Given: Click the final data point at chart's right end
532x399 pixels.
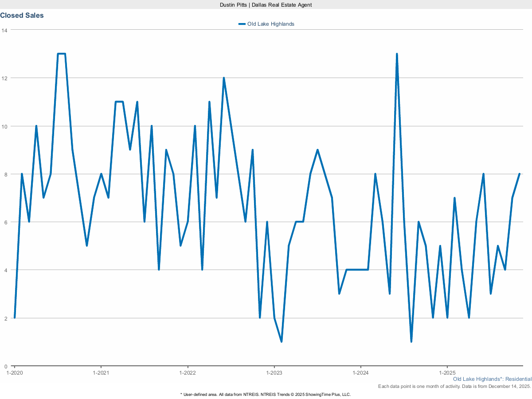Looking at the screenshot, I should pos(519,174).
